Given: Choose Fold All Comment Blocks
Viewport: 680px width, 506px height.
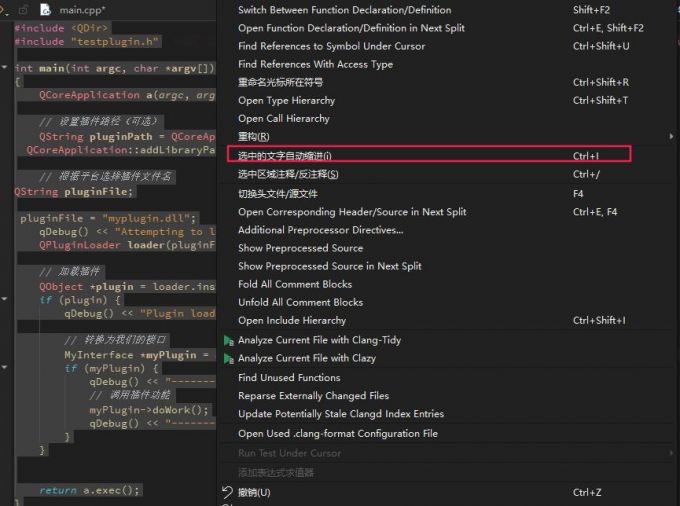Looking at the screenshot, I should (294, 284).
